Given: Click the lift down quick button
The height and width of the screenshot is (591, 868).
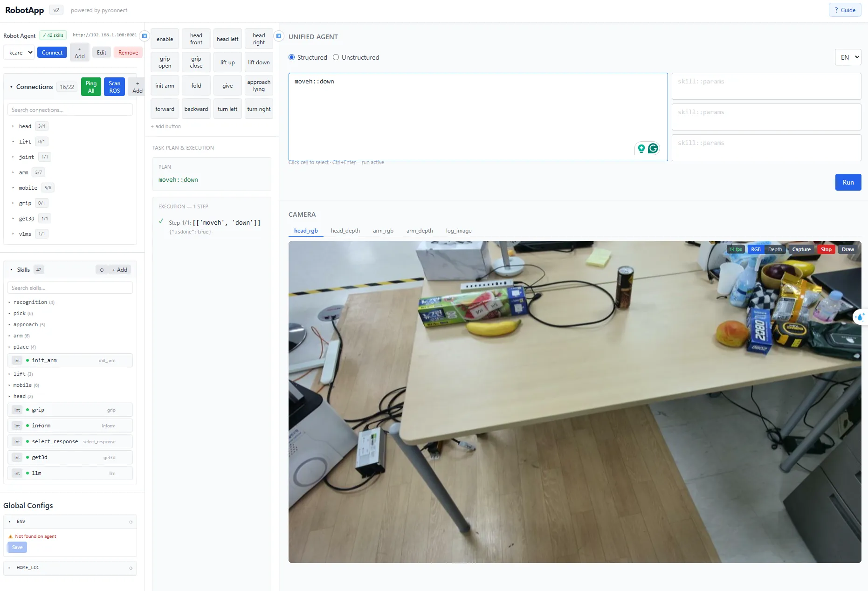Looking at the screenshot, I should coord(259,62).
